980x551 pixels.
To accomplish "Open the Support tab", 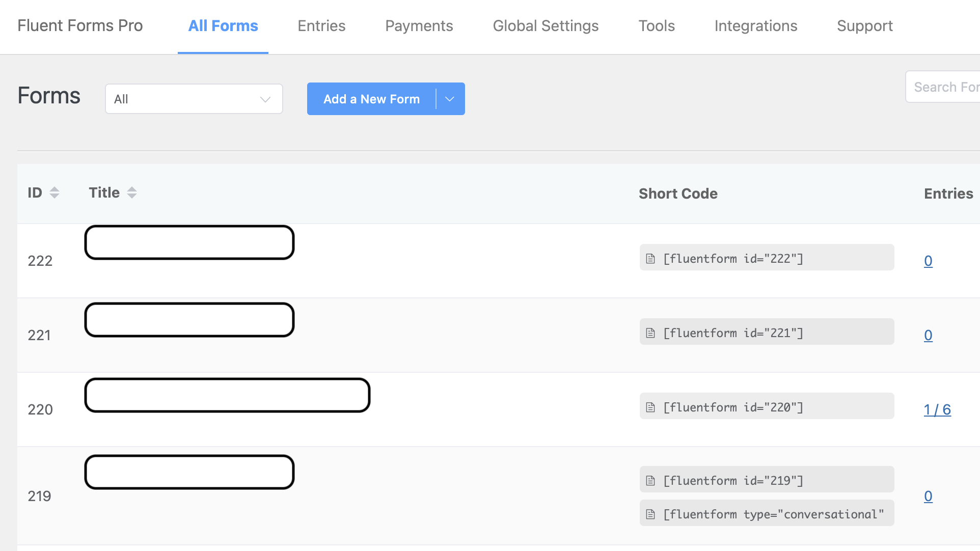I will tap(864, 25).
